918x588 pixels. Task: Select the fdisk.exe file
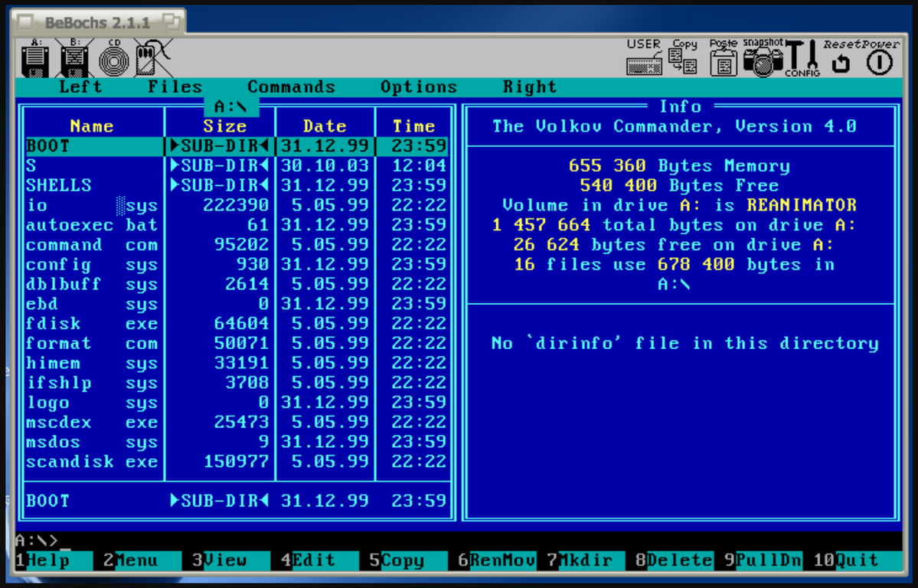pyautogui.click(x=237, y=324)
